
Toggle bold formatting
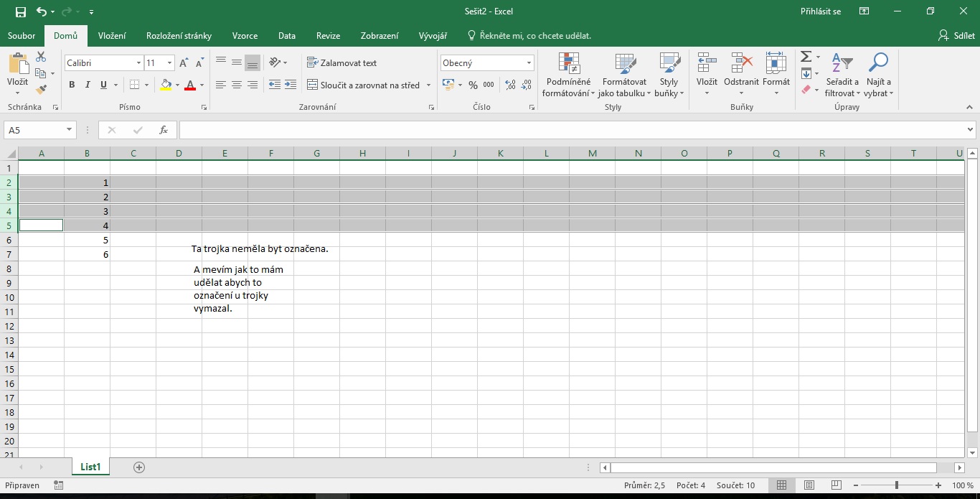click(72, 85)
